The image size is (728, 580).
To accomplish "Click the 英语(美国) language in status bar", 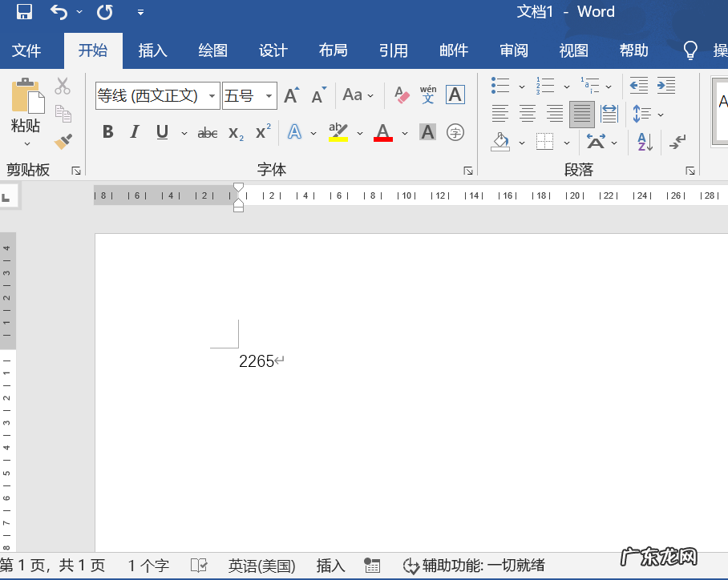I will (x=261, y=566).
